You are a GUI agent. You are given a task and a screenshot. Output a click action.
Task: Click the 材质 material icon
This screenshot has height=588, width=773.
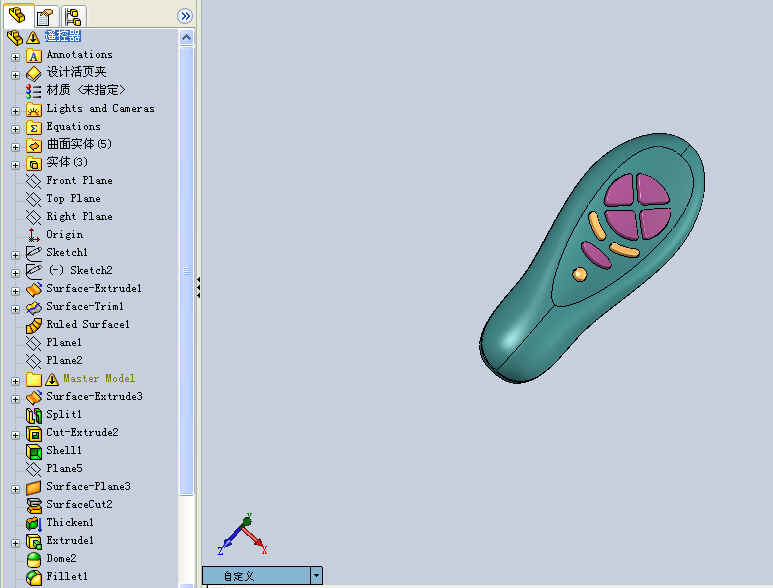coord(34,91)
